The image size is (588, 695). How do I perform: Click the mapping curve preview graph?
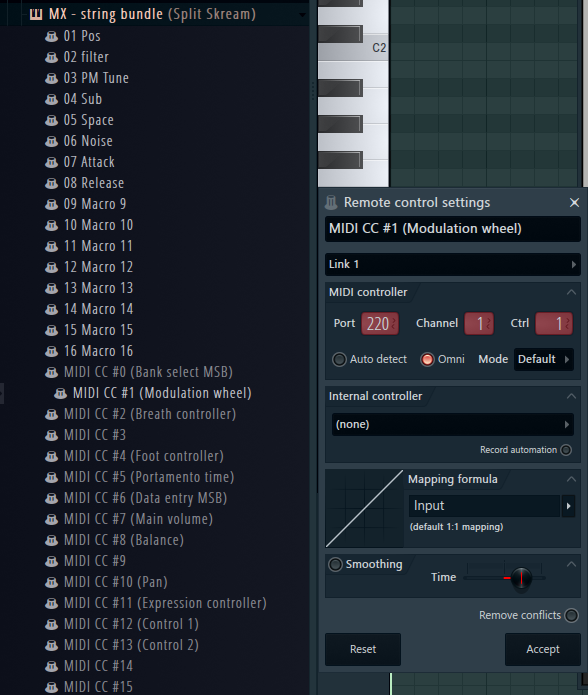tap(365, 508)
